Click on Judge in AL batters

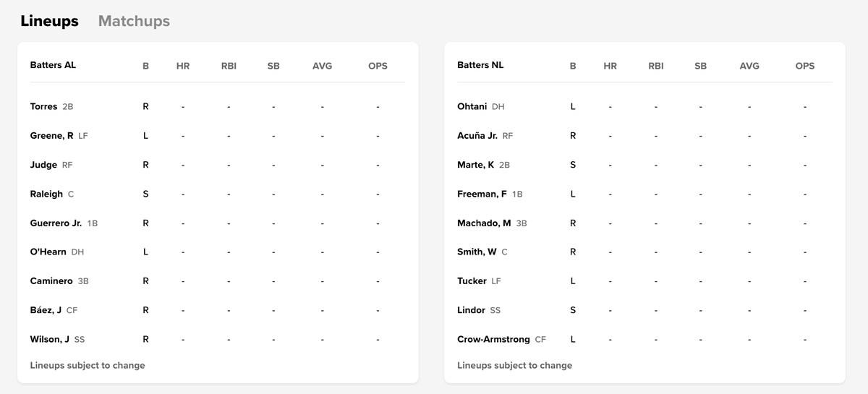[x=43, y=165]
